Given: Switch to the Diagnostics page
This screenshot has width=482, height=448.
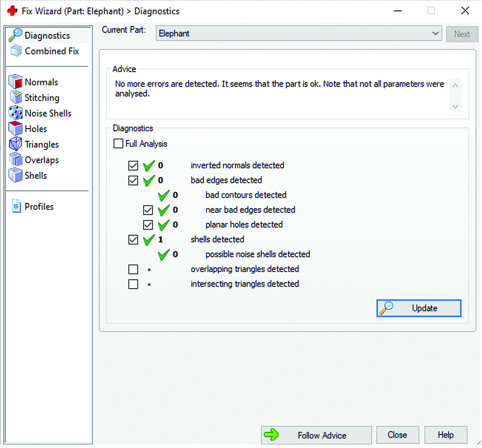Looking at the screenshot, I should 47,36.
